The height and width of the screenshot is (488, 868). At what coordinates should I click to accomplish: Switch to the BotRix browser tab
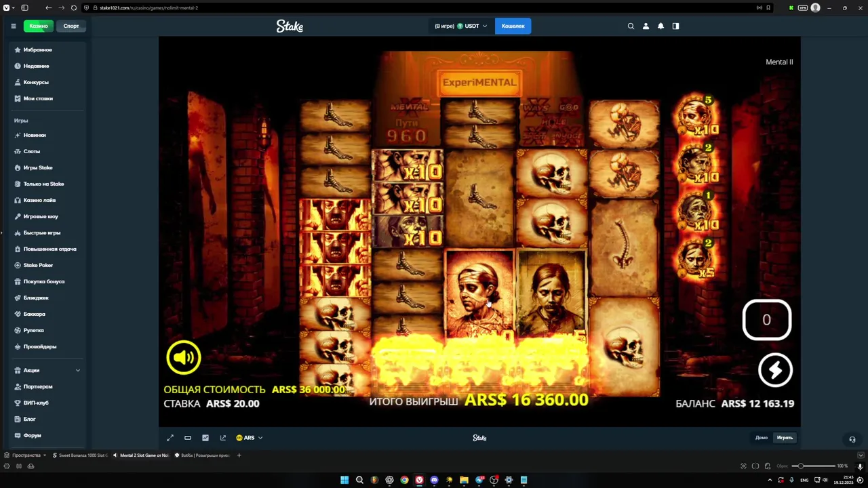click(202, 455)
